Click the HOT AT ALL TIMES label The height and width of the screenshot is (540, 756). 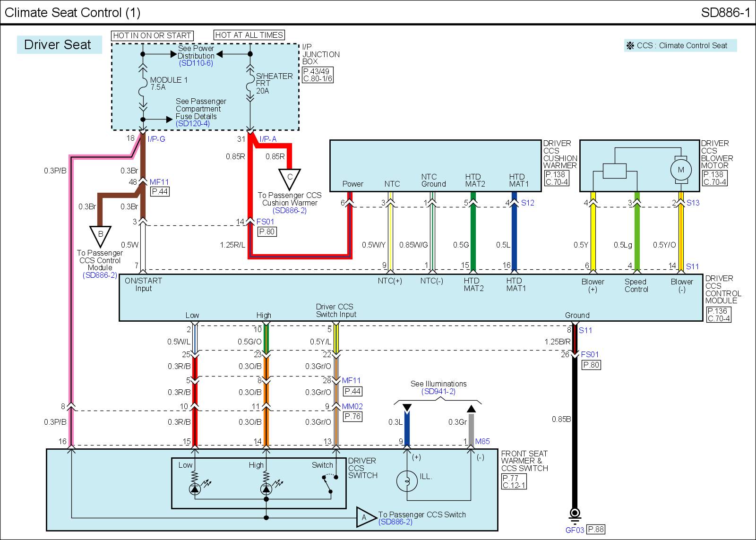(249, 35)
